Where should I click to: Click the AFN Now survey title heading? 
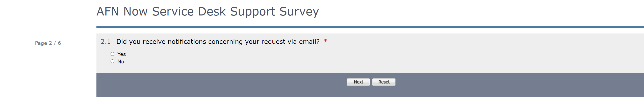coord(208,12)
